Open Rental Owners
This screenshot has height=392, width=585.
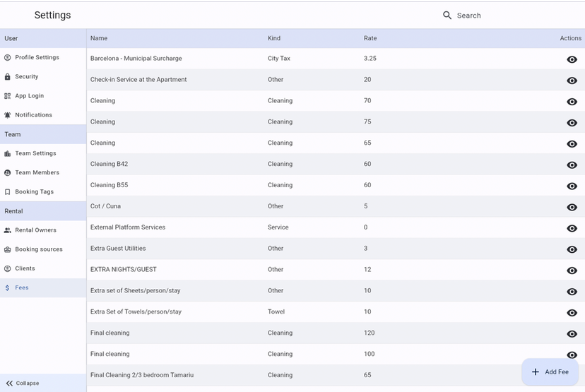pyautogui.click(x=43, y=230)
